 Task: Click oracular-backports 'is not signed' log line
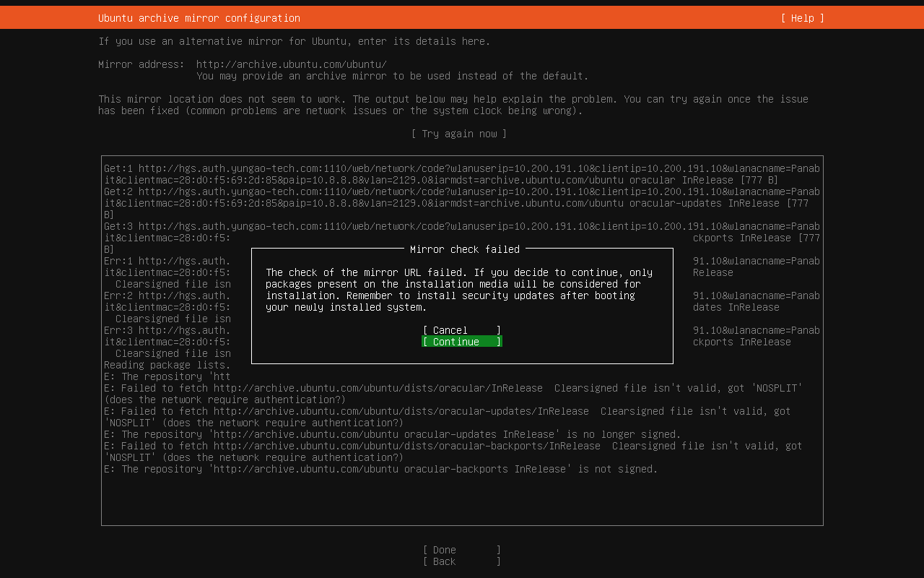[x=381, y=469]
